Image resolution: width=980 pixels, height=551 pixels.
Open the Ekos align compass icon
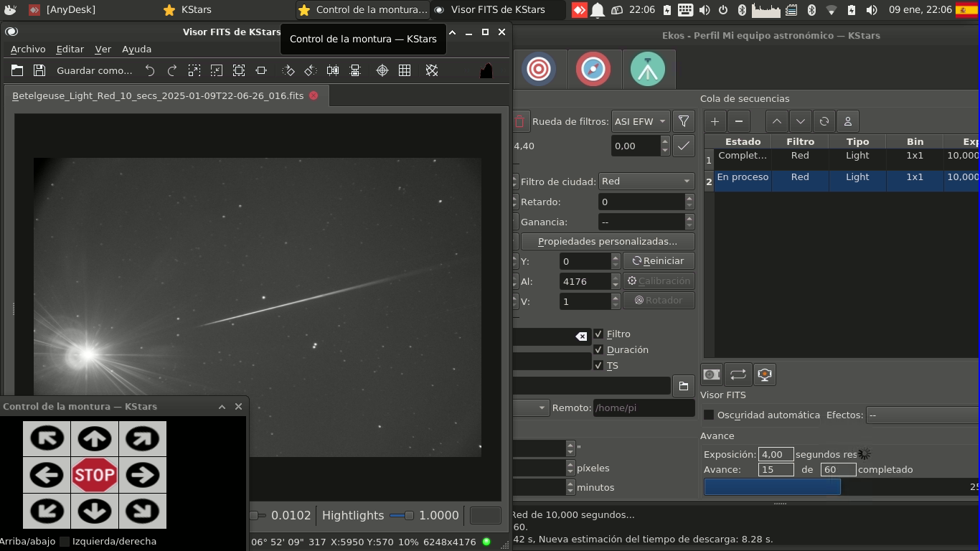tap(593, 69)
